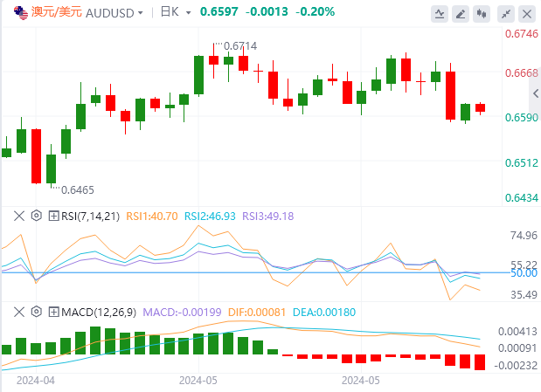541x392 pixels.
Task: Close the chart with X icon
Action: pyautogui.click(x=527, y=14)
